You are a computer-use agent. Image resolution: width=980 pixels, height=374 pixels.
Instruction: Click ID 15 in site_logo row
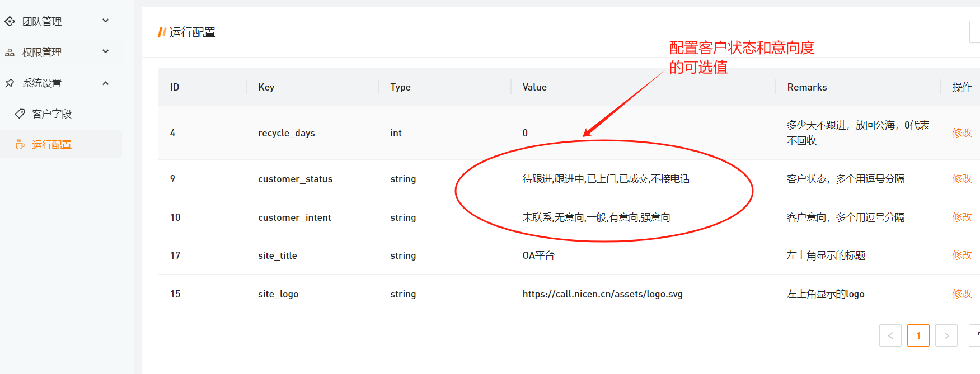pos(175,294)
